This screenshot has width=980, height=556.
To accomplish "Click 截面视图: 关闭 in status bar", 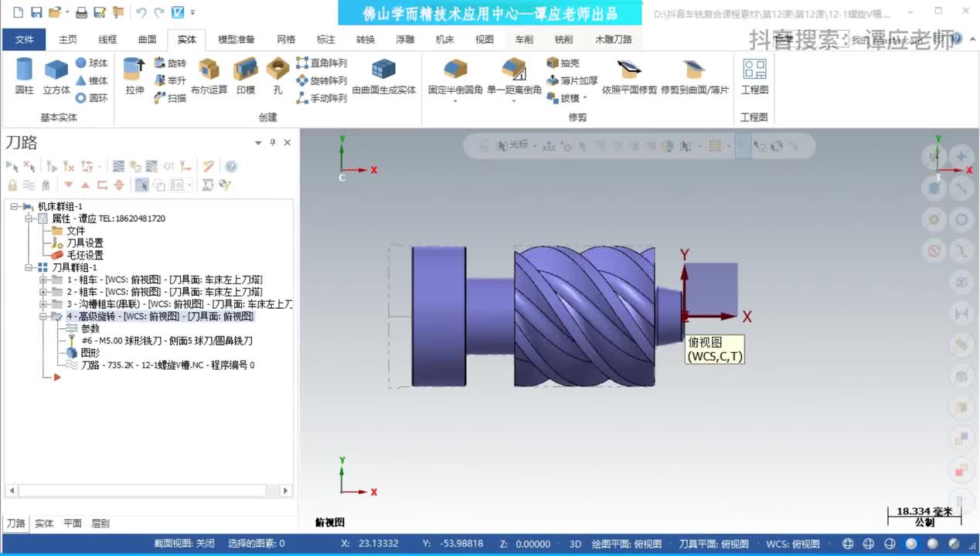I will 184,544.
